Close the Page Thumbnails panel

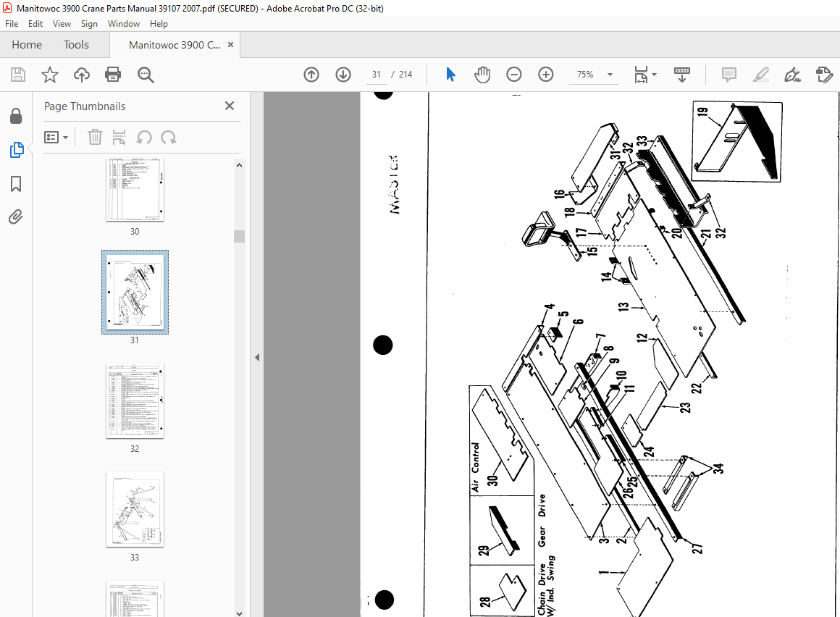(x=230, y=106)
